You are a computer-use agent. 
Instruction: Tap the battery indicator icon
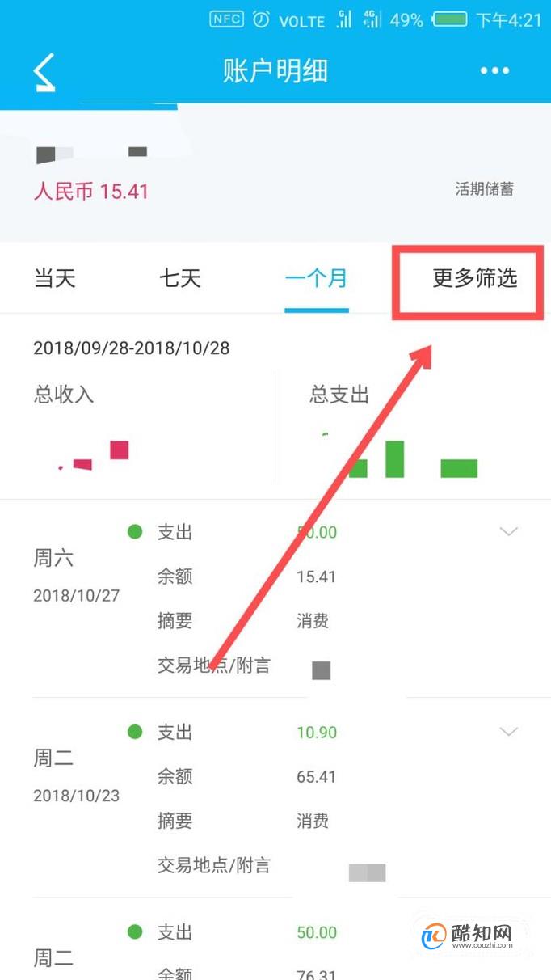[449, 19]
